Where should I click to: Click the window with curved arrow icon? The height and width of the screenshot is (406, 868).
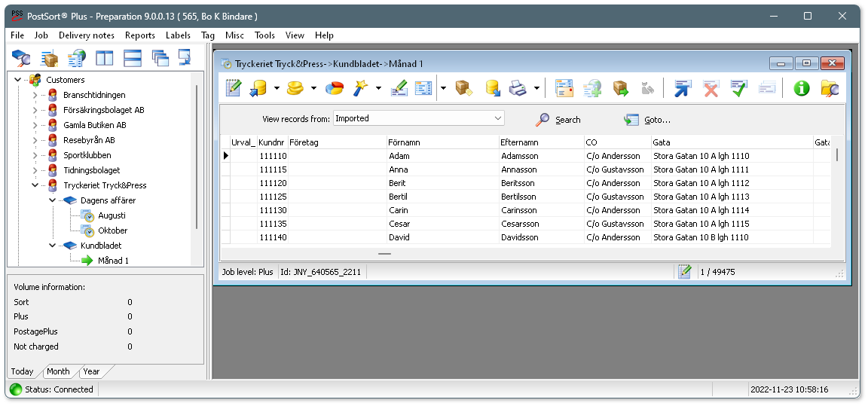(x=185, y=57)
